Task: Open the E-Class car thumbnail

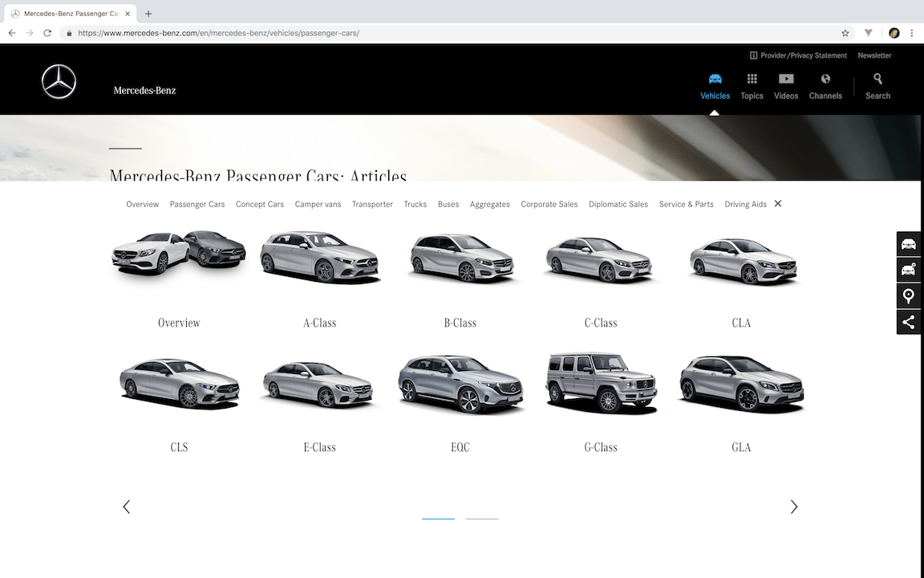Action: 319,384
